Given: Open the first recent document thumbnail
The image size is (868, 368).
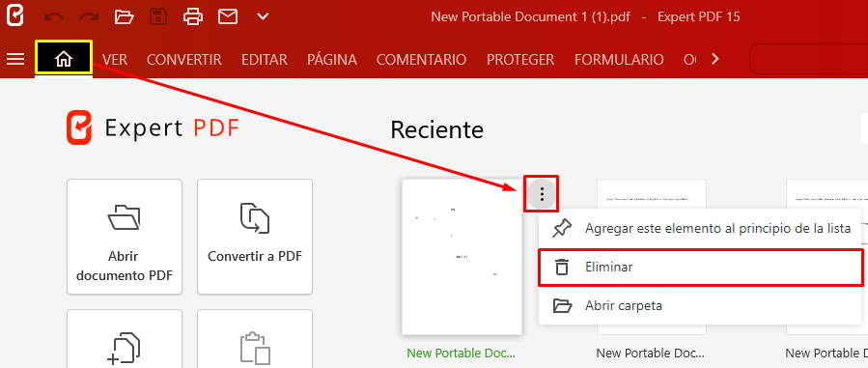Looking at the screenshot, I should [462, 256].
